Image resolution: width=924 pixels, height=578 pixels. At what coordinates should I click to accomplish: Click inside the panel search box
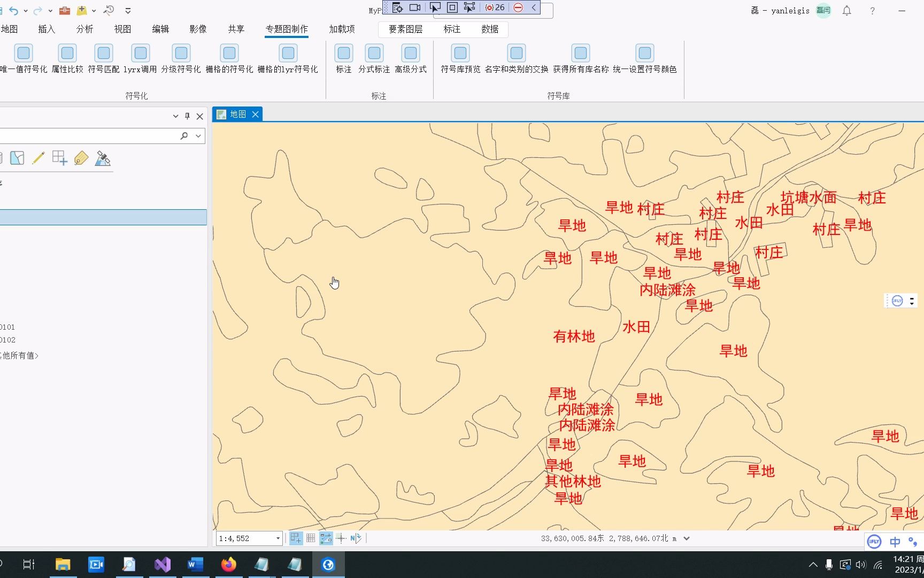91,135
